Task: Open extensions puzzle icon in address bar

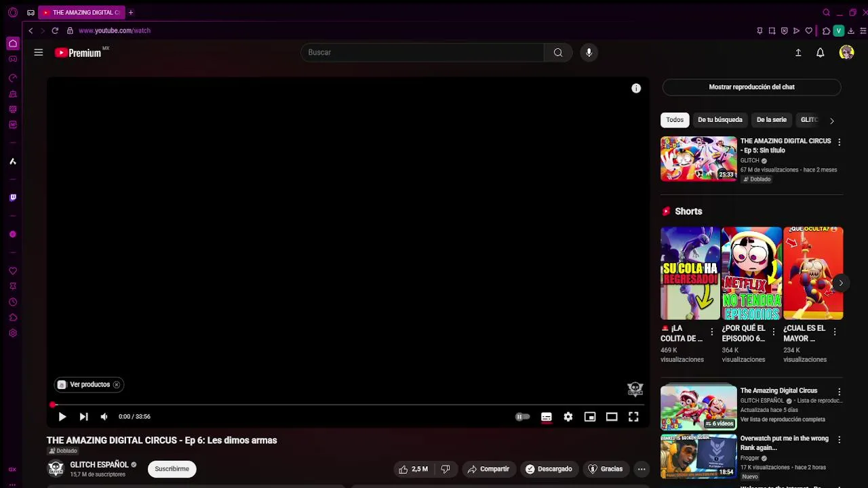Action: pyautogui.click(x=826, y=30)
